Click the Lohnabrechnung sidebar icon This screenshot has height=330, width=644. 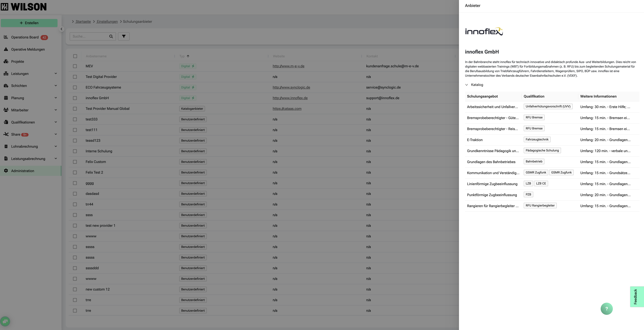click(6, 147)
